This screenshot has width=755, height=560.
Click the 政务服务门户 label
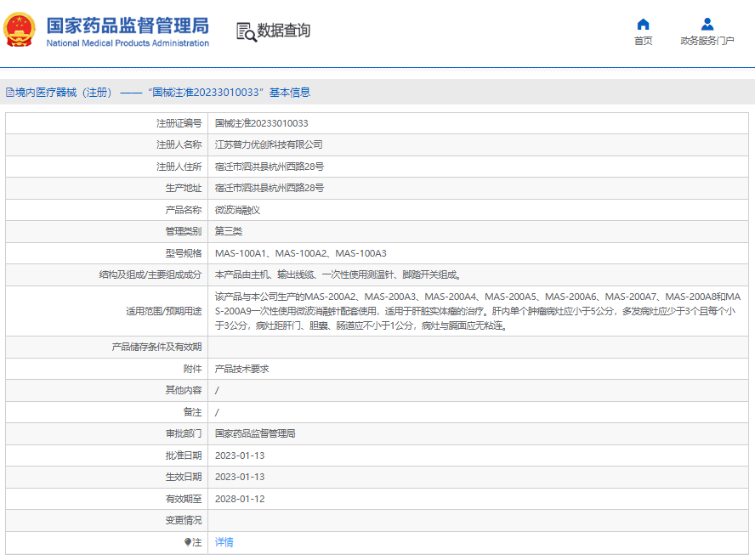coord(707,41)
